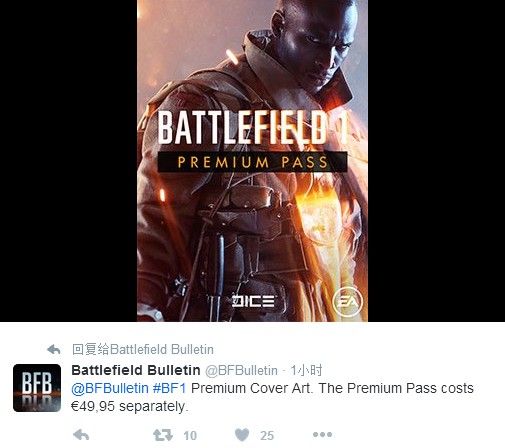Click the reply arrow icon below tweet
The height and width of the screenshot is (448, 505).
click(81, 435)
